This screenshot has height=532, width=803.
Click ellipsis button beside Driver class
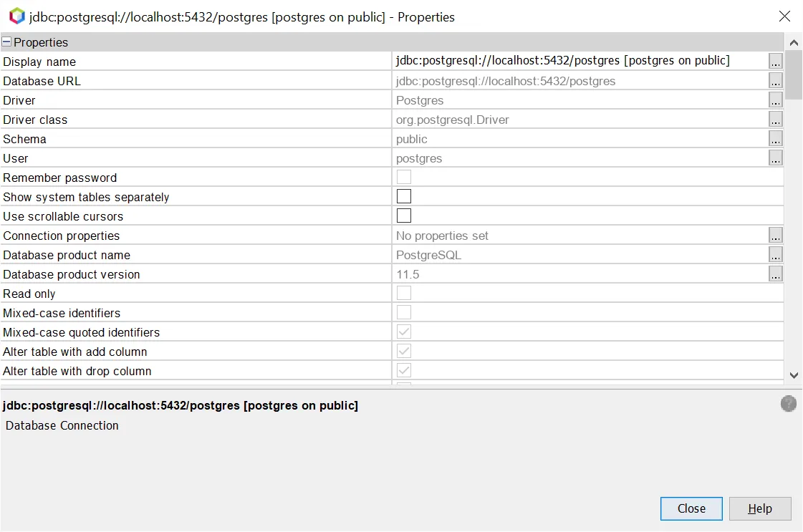click(x=776, y=120)
